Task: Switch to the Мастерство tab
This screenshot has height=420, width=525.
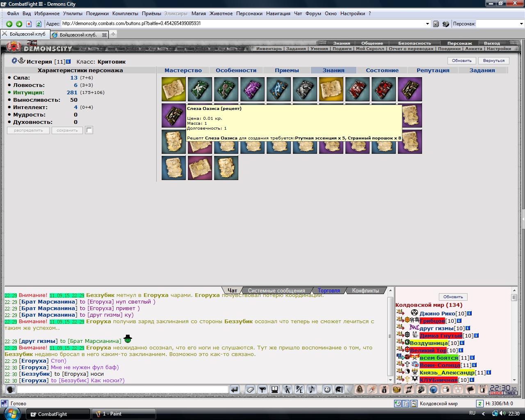Action: pyautogui.click(x=183, y=70)
